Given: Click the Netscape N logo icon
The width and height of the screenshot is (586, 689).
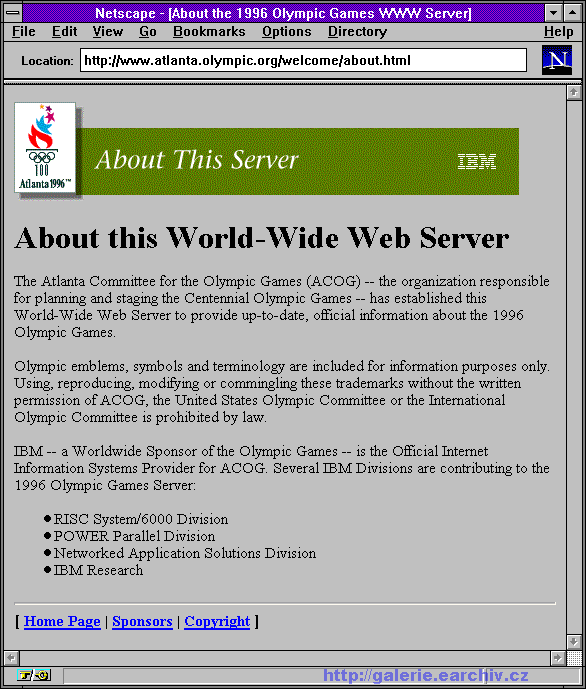Looking at the screenshot, I should pyautogui.click(x=557, y=60).
